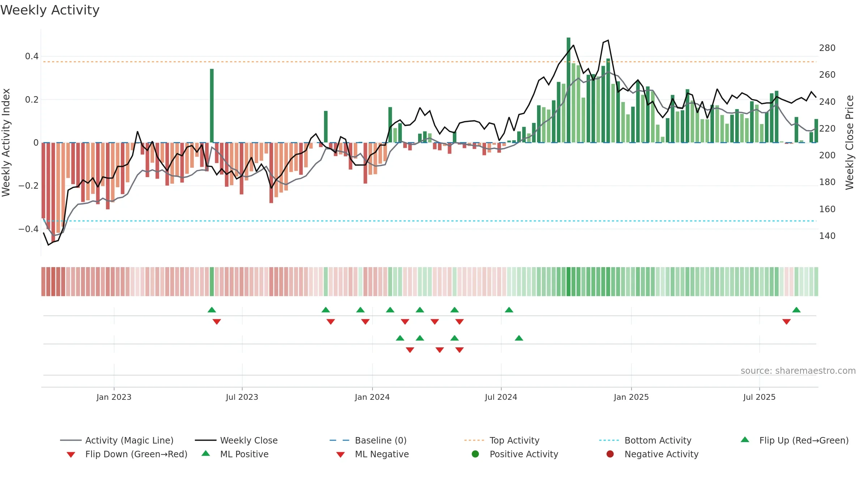
Task: Click the last red flip-down marker after Jul 2025
Action: (787, 321)
